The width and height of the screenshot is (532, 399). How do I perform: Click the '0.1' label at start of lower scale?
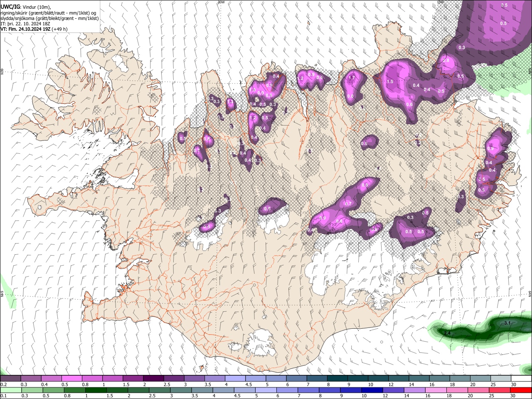pos(4,396)
